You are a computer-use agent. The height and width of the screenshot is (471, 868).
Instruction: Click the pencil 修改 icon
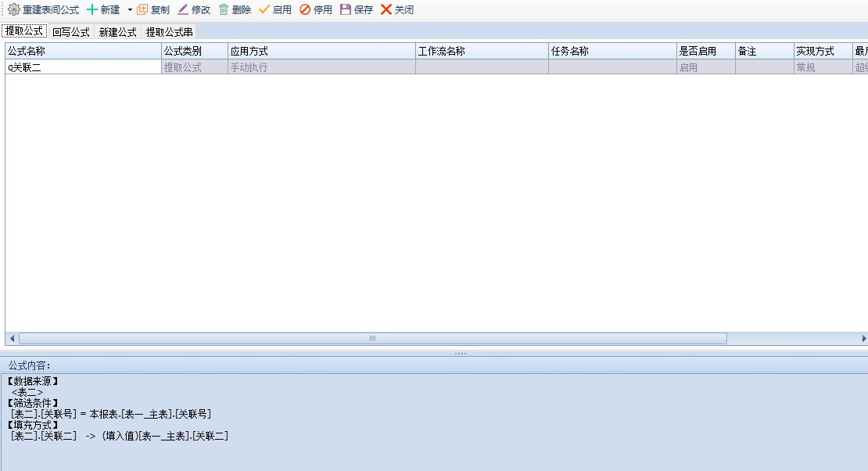pyautogui.click(x=183, y=10)
